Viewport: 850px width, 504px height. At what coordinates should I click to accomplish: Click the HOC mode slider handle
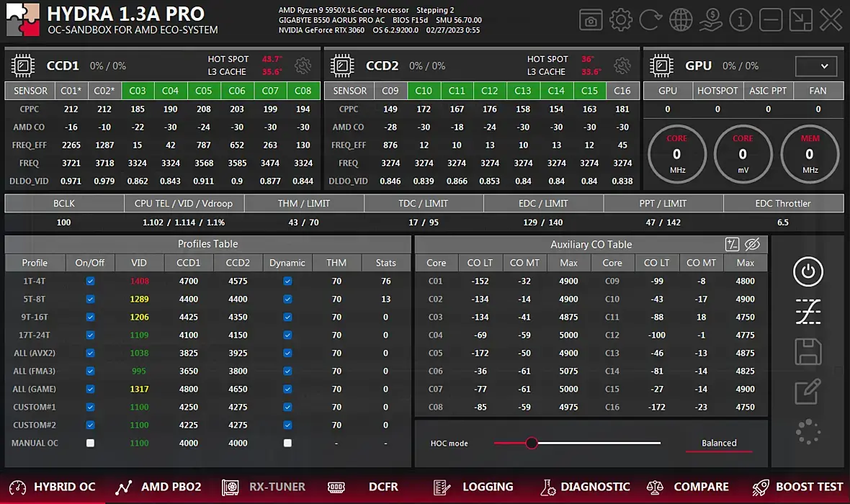click(532, 444)
